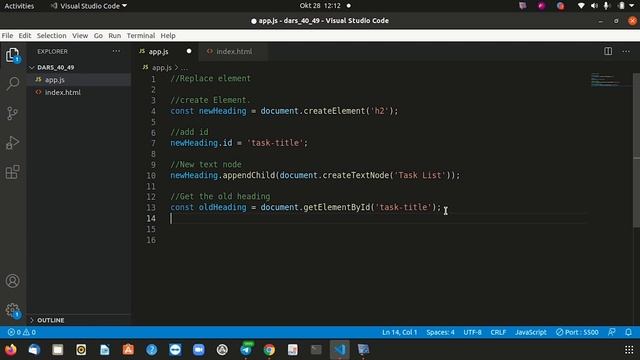Viewport: 640px width, 360px height.
Task: Click Ln 14, Col 1 in status bar
Action: (x=400, y=332)
